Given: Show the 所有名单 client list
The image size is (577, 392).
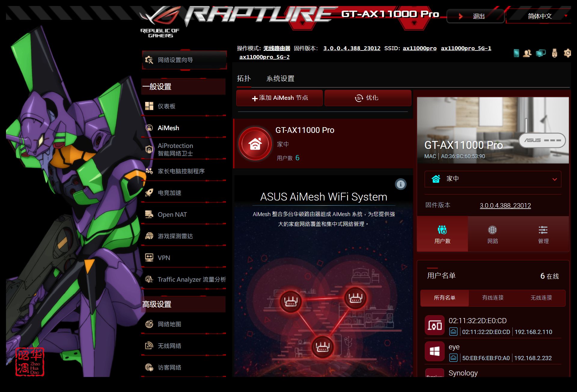Looking at the screenshot, I should pyautogui.click(x=444, y=298).
